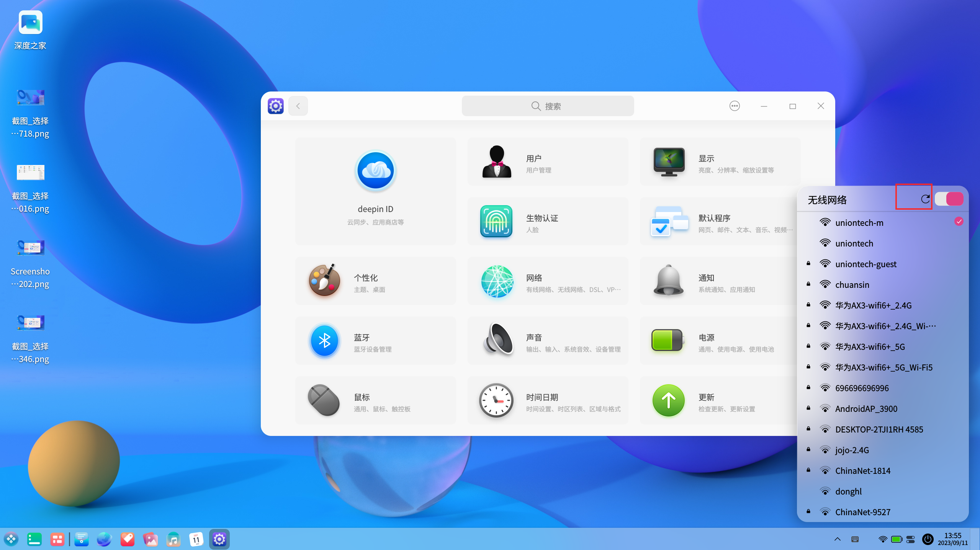Viewport: 980px width, 550px height.
Task: Open the 个性化 (Personalization) settings
Action: click(x=375, y=281)
